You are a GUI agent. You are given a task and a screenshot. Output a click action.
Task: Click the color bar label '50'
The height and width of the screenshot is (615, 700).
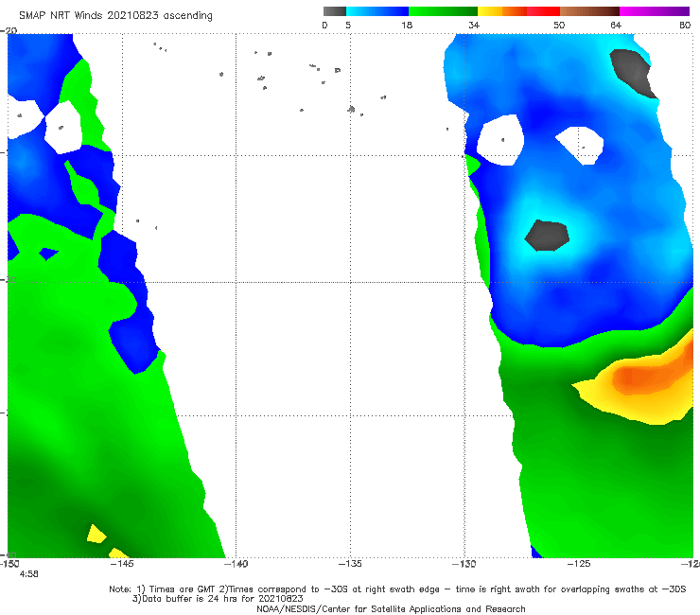coord(559,25)
